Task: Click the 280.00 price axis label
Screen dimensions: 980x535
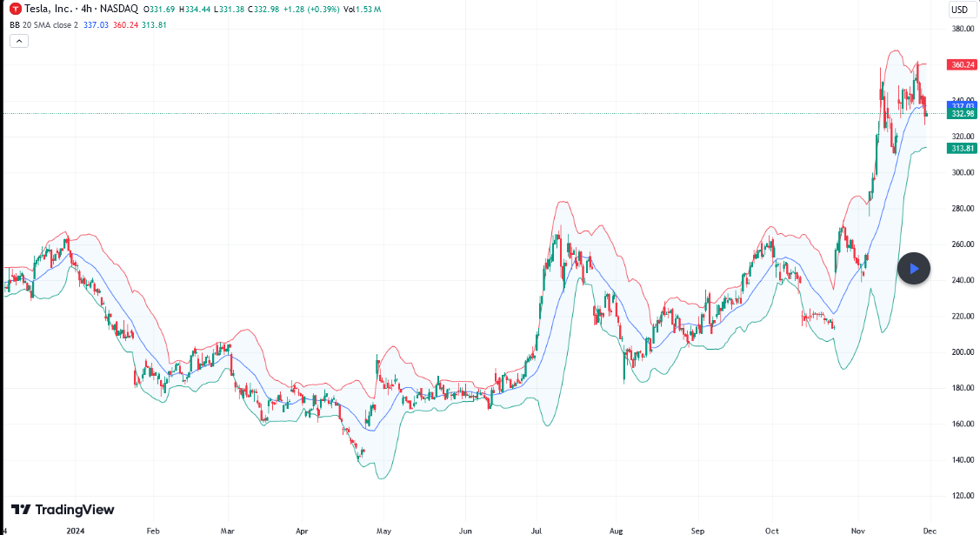Action: [x=963, y=208]
